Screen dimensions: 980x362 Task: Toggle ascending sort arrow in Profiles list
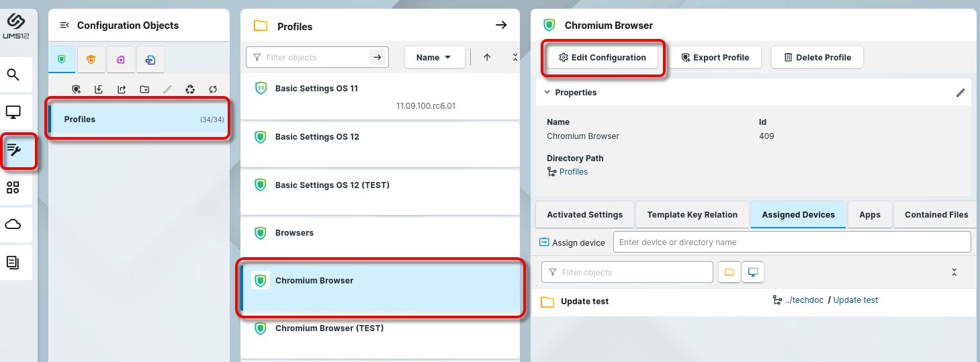[487, 58]
